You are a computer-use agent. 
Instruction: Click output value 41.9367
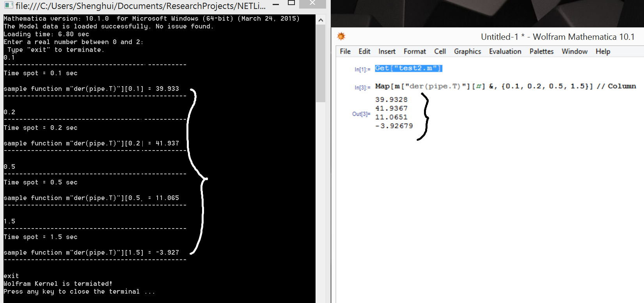point(391,108)
